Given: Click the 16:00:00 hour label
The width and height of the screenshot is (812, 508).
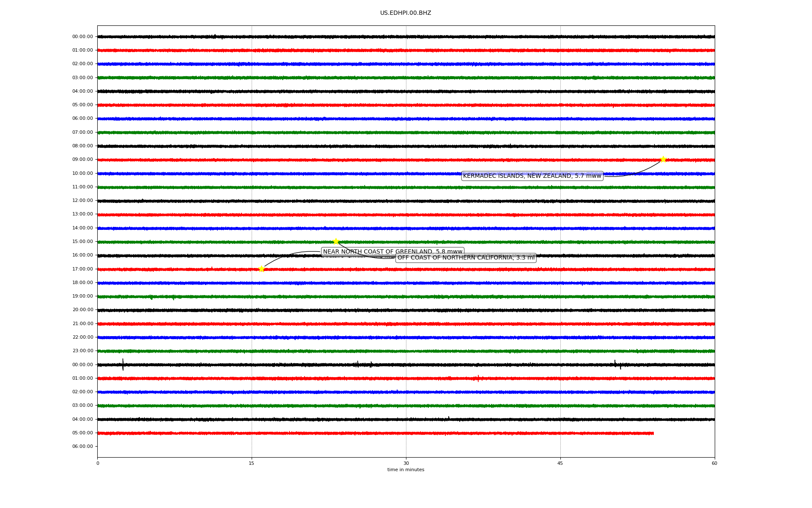Looking at the screenshot, I should pos(82,255).
